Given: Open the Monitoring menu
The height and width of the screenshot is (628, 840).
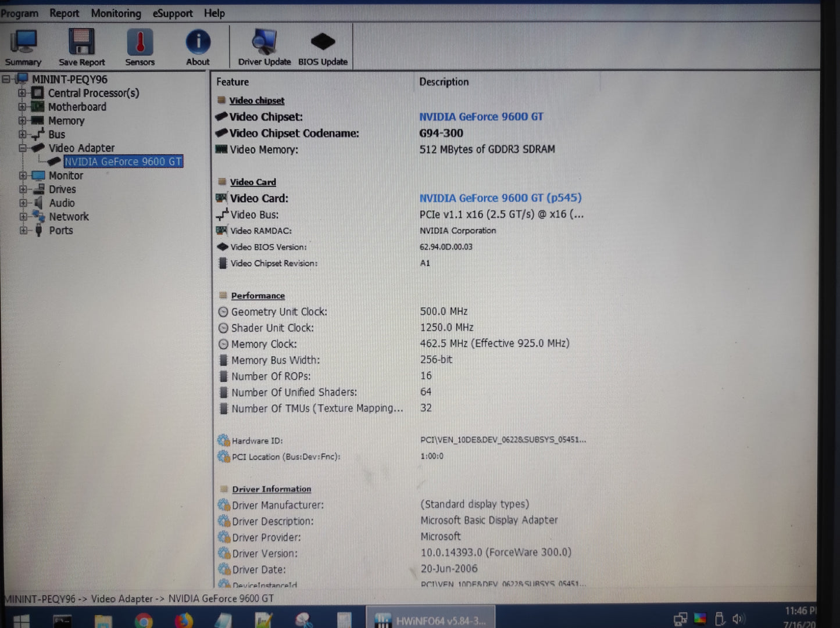Looking at the screenshot, I should [116, 13].
